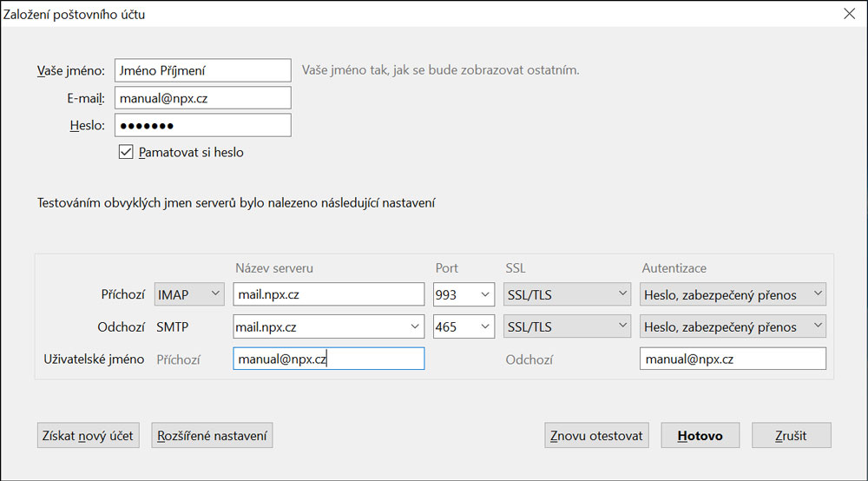Open incoming SSL/TLS security dropdown
Screen dimensions: 868x481
tap(567, 294)
